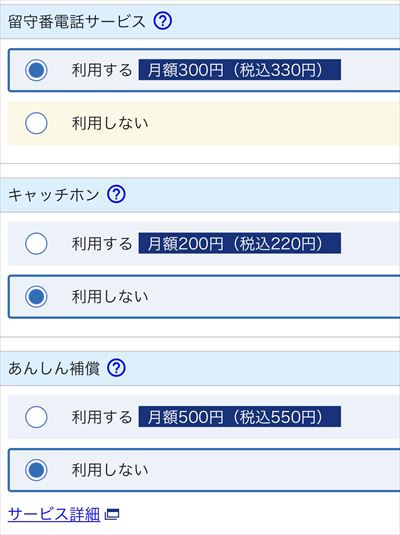Image resolution: width=400 pixels, height=535 pixels.
Task: Select 利用する radio circle for キャッチホン
Action: 36,244
